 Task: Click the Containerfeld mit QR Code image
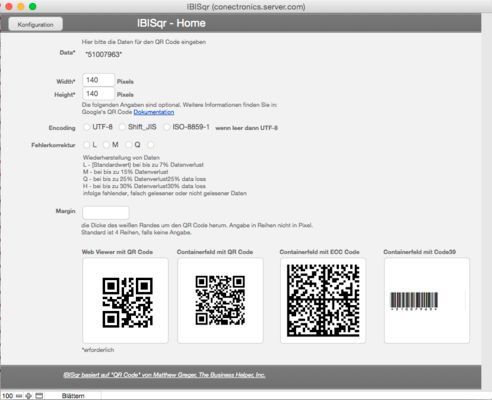point(220,300)
